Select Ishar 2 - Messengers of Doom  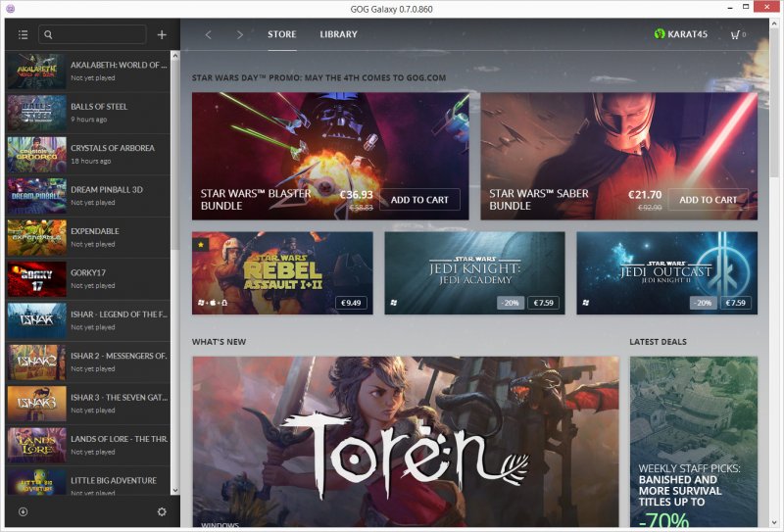pyautogui.click(x=88, y=362)
